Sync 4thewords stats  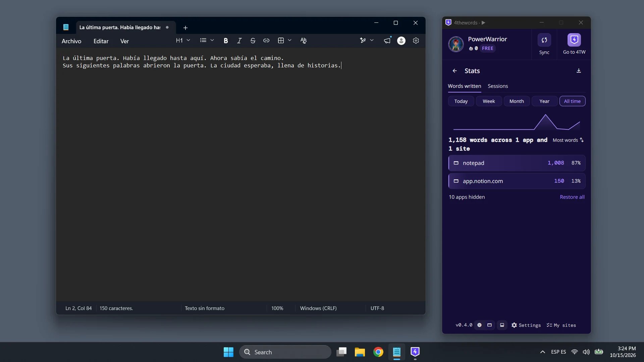click(x=544, y=44)
